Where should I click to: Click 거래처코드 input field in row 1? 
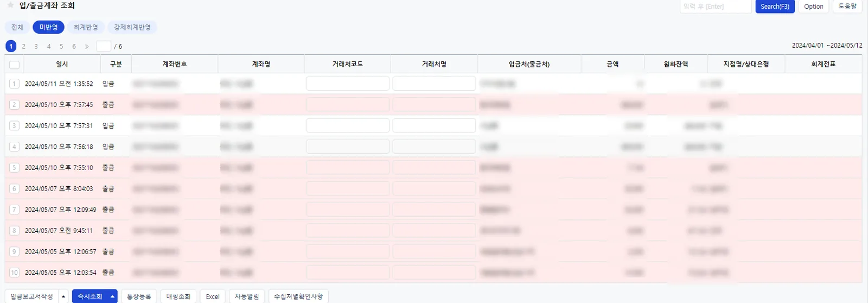tap(348, 84)
